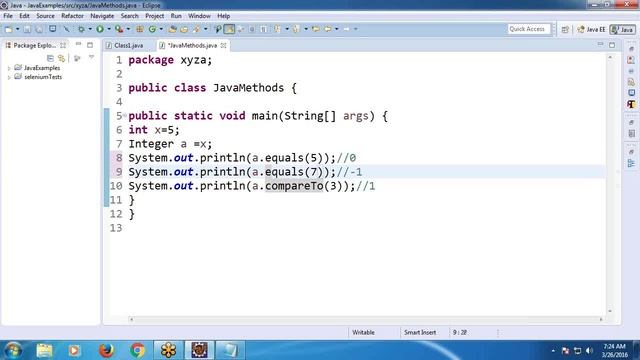
Task: Click the Debug bug toolbar icon
Action: [x=81, y=29]
